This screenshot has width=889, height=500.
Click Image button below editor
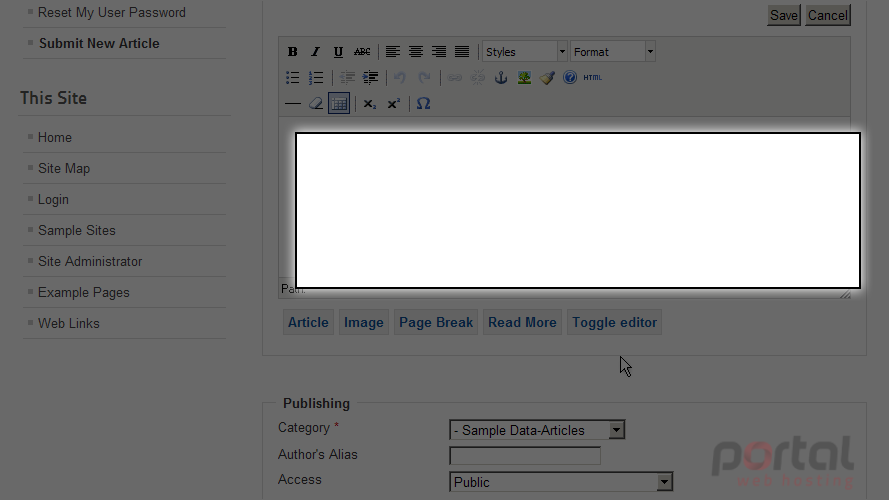[363, 322]
